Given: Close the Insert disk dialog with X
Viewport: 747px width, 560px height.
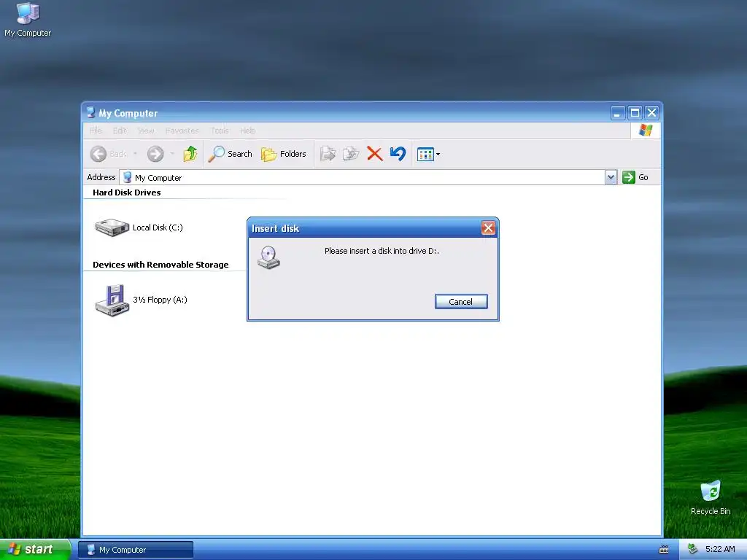Looking at the screenshot, I should tap(488, 228).
